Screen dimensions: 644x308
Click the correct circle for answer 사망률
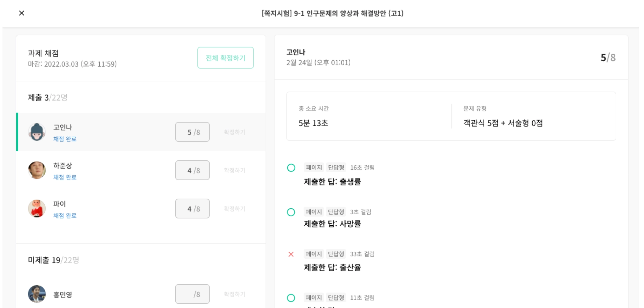[291, 212]
